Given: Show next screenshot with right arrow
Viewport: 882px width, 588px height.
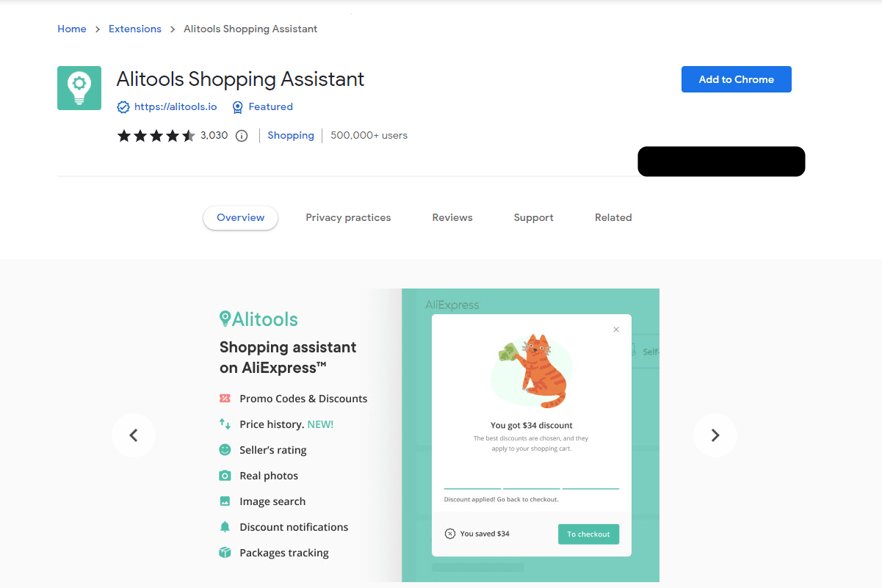Looking at the screenshot, I should pos(715,435).
